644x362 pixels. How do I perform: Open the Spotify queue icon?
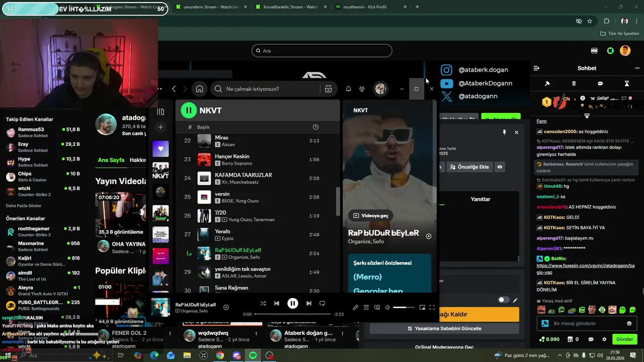(366, 307)
